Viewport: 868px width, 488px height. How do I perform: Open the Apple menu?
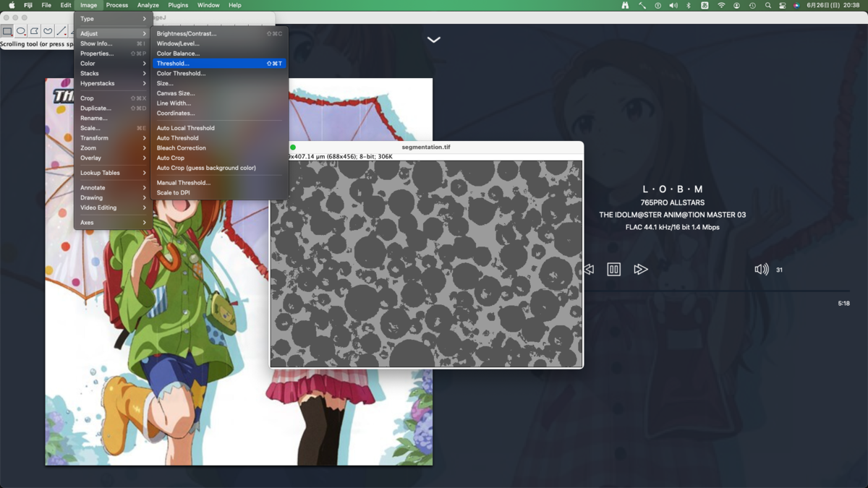tap(12, 5)
